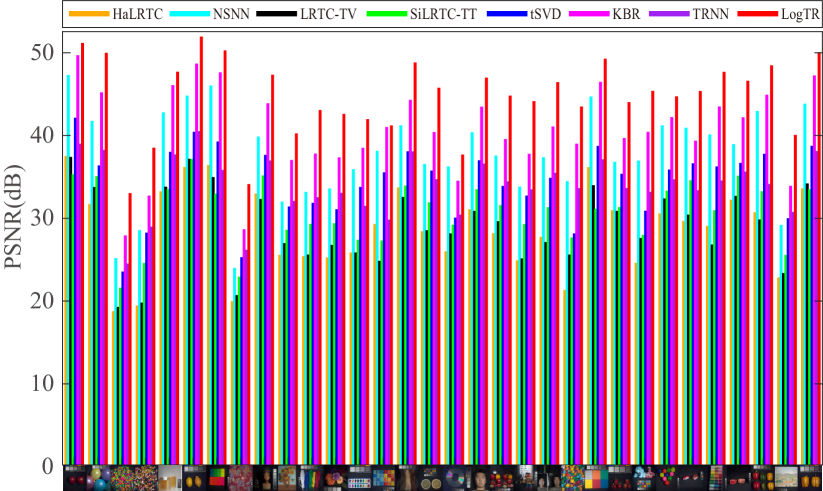Screen dimensions: 823x491
Task: Open the watercolor paint set thumbnail
Action: click(x=360, y=478)
